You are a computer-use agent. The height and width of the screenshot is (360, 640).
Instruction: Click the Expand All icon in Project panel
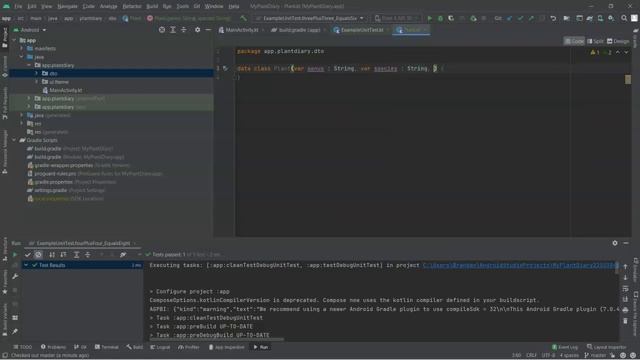[173, 30]
